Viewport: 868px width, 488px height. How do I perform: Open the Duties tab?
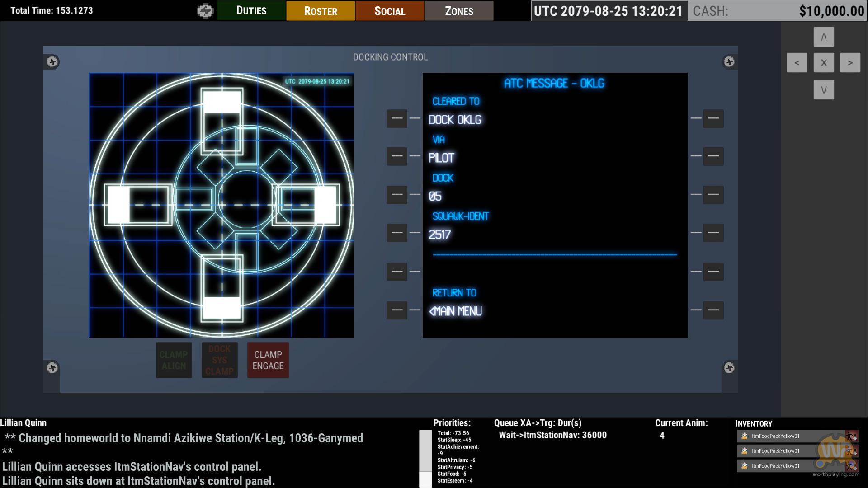pyautogui.click(x=251, y=11)
